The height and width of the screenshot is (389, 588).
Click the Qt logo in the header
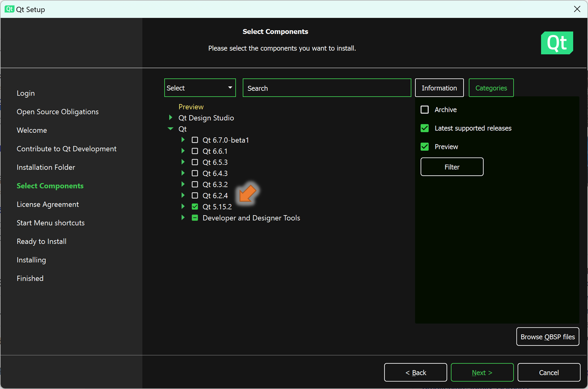point(557,43)
